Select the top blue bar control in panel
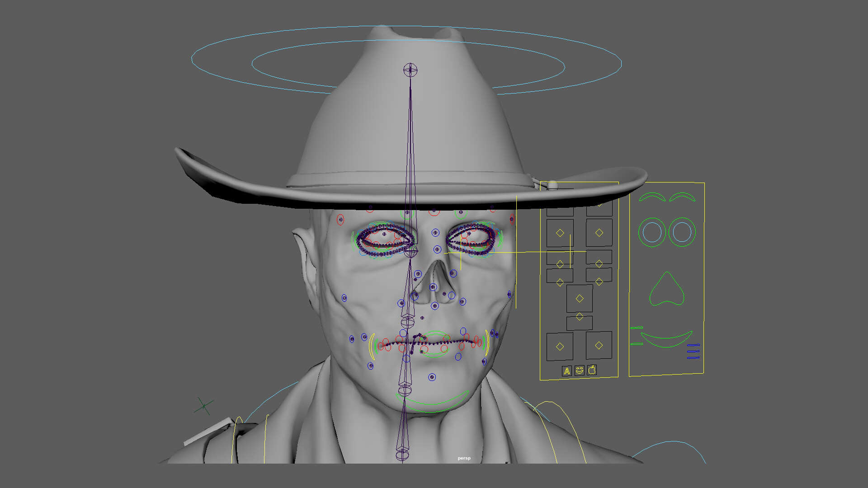Screen dimensions: 868x488 coord(693,345)
